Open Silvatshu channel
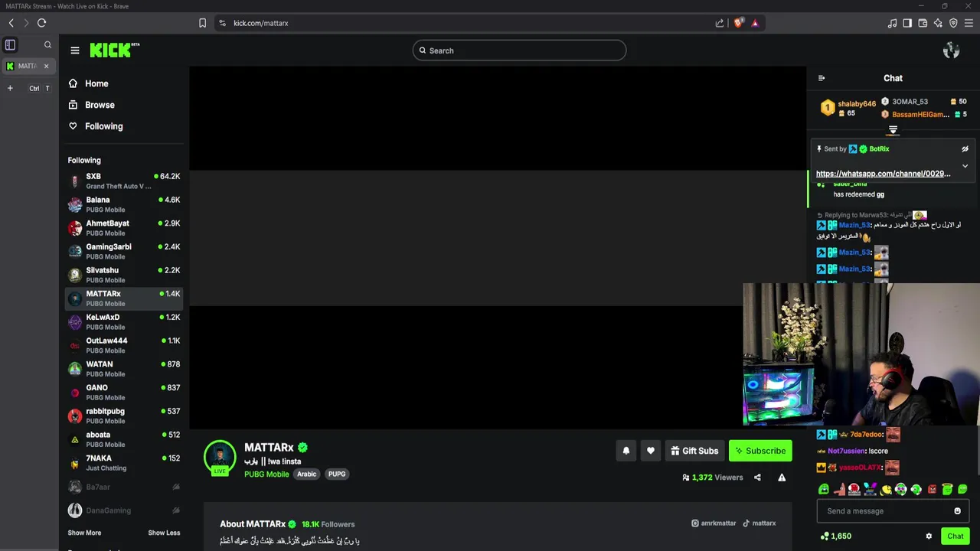This screenshot has width=980, height=551. [124, 275]
